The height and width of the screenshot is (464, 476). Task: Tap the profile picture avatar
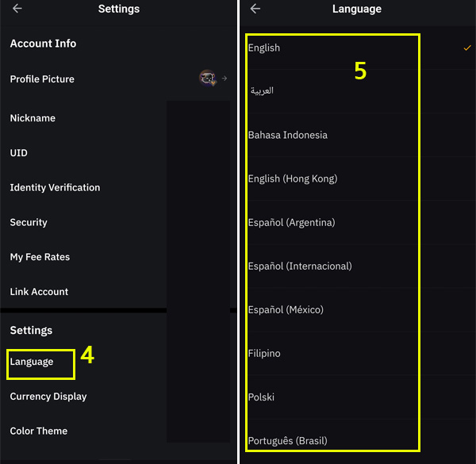point(207,79)
